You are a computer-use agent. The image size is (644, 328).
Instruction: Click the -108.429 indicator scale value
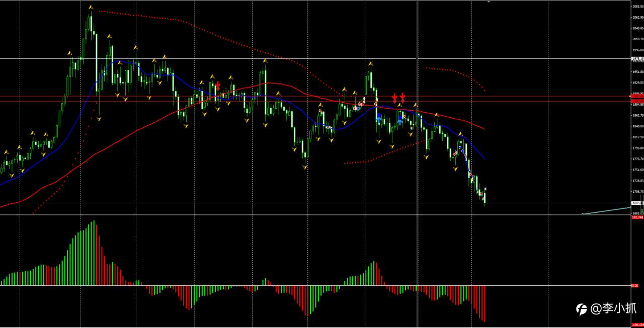pos(637,324)
